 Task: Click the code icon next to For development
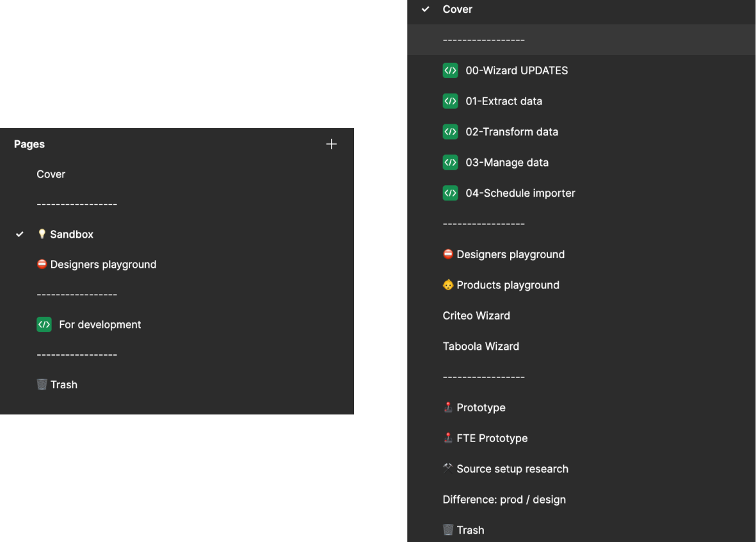tap(44, 324)
